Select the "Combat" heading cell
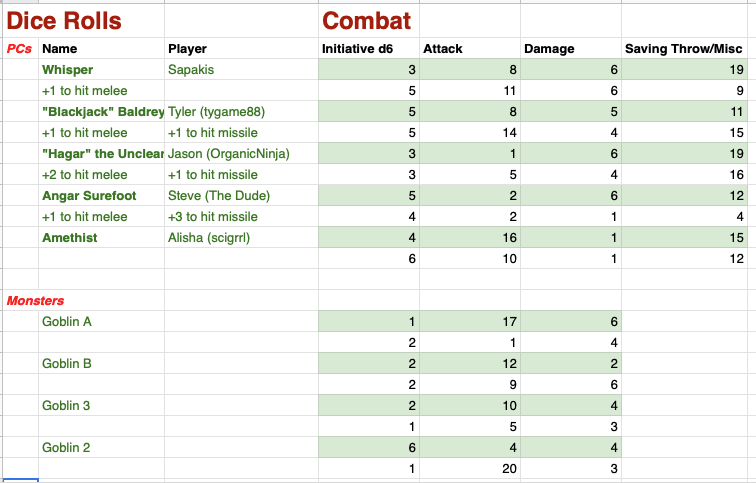This screenshot has height=483, width=756. [x=367, y=20]
